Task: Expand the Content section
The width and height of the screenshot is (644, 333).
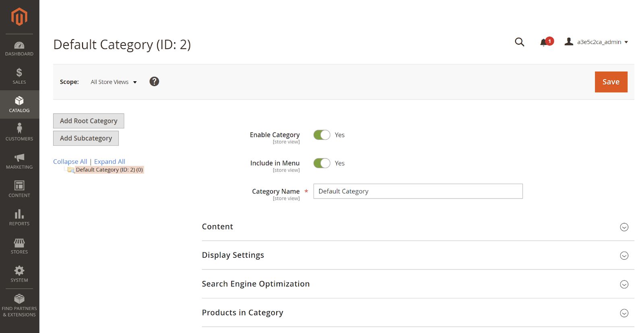Action: point(624,227)
